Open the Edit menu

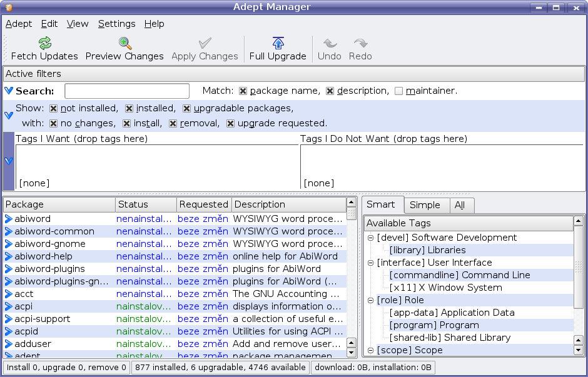pos(49,24)
